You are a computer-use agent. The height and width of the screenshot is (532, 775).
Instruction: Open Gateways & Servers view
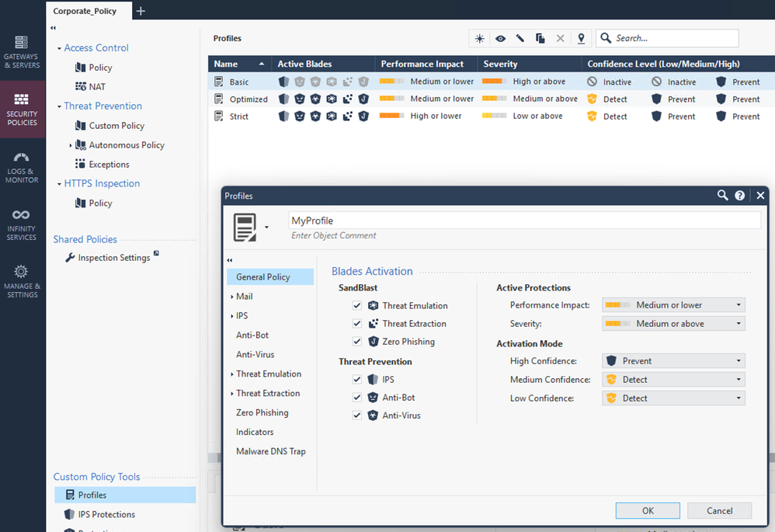click(23, 51)
